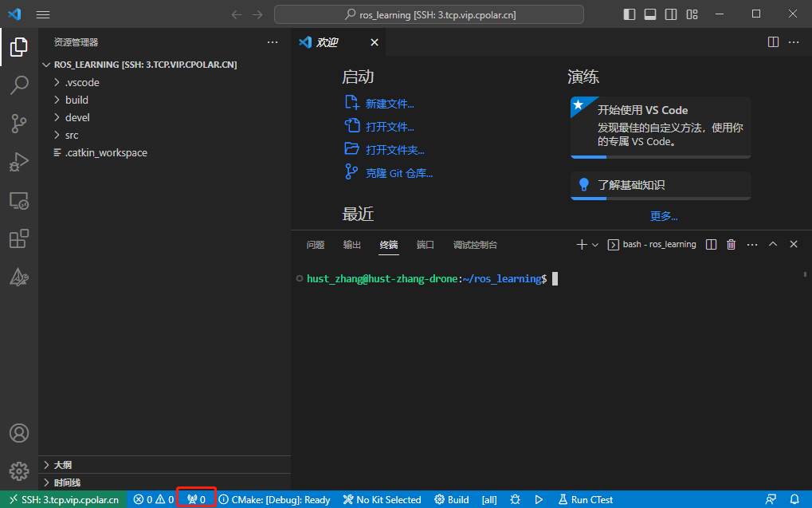The width and height of the screenshot is (812, 508).
Task: Switch to the 问题 problems tab
Action: point(316,245)
